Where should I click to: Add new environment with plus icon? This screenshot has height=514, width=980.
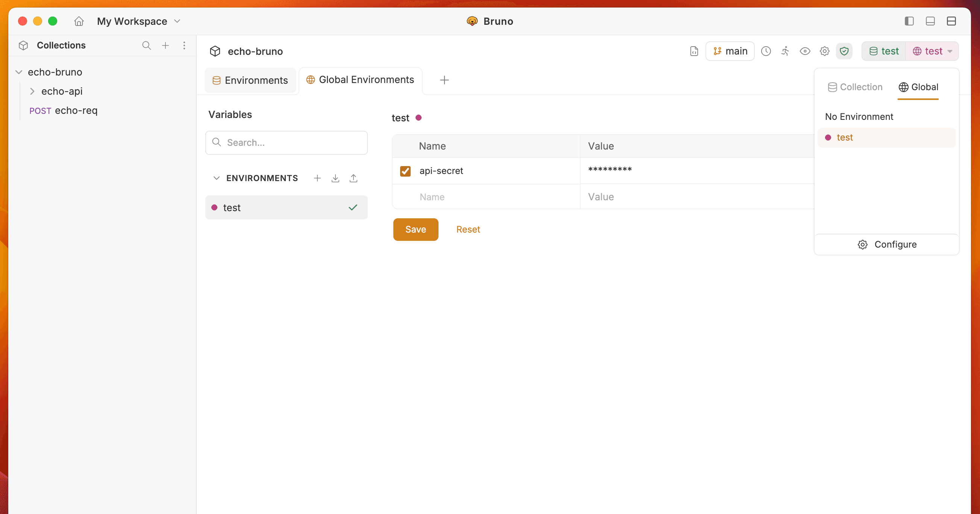pos(317,178)
